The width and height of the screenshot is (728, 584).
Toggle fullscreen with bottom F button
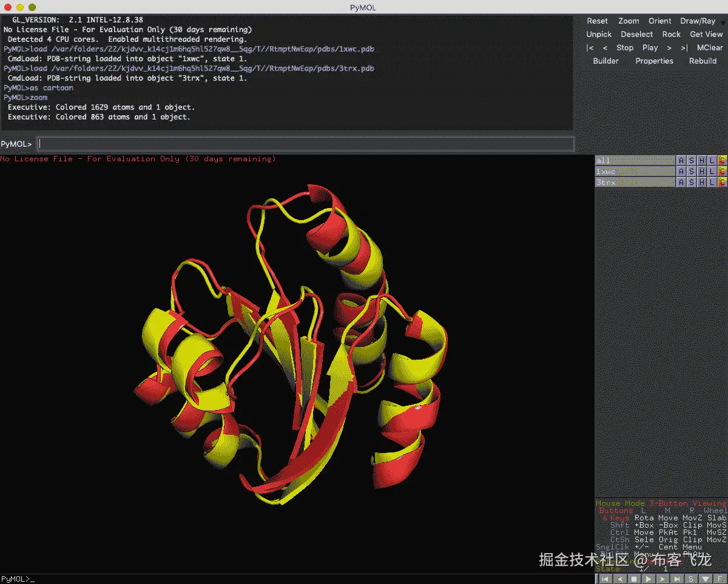click(721, 579)
